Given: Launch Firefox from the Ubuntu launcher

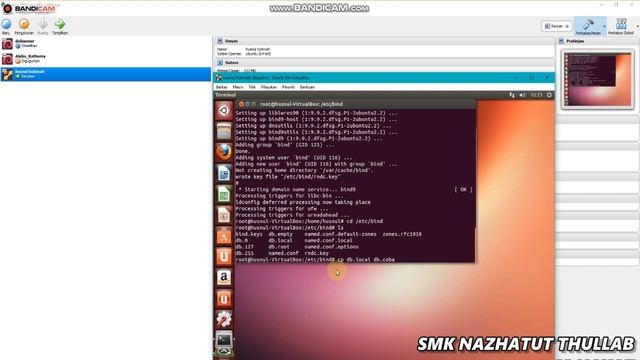Looking at the screenshot, I should click(x=224, y=152).
